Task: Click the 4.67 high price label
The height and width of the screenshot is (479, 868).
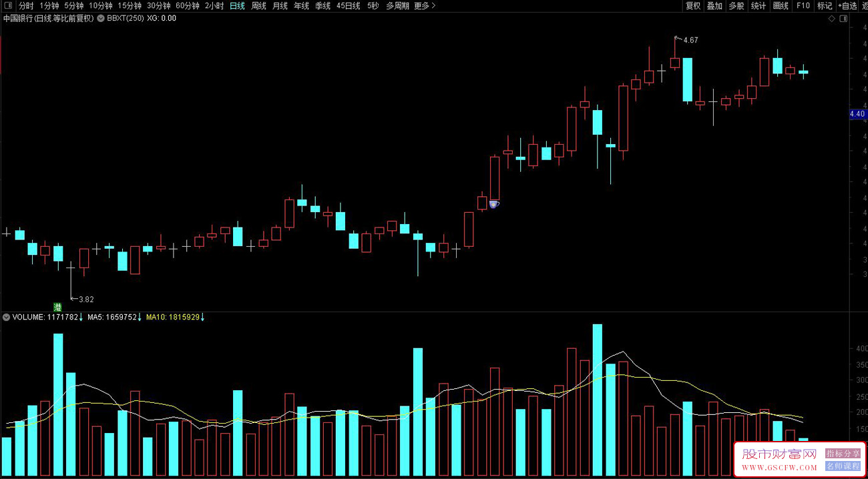Action: (691, 40)
